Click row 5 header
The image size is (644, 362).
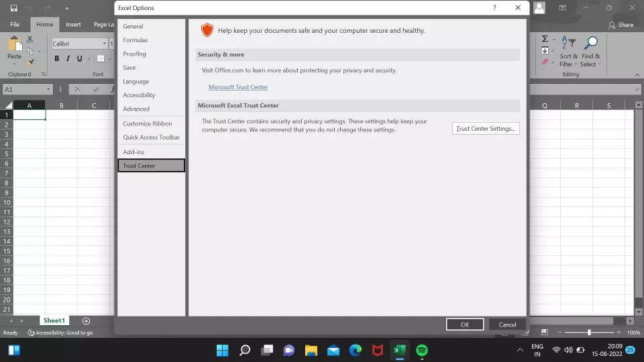tap(7, 154)
